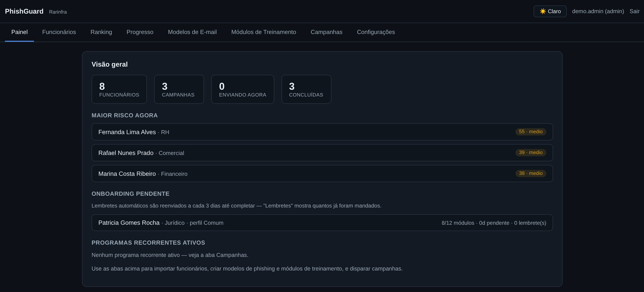Image resolution: width=644 pixels, height=292 pixels.
Task: Click the '39 · medio' risk badge
Action: [531, 152]
